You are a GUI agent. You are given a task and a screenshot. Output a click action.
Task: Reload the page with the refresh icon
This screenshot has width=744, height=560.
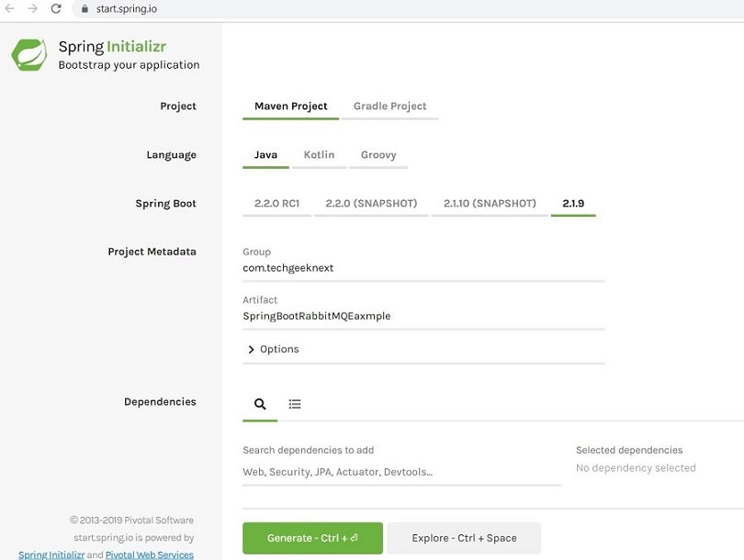click(x=56, y=8)
